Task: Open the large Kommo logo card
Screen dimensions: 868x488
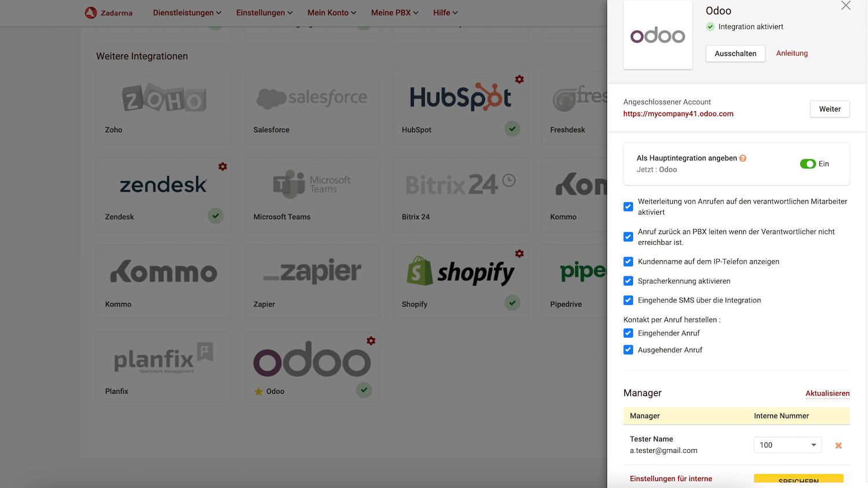Action: pyautogui.click(x=164, y=282)
